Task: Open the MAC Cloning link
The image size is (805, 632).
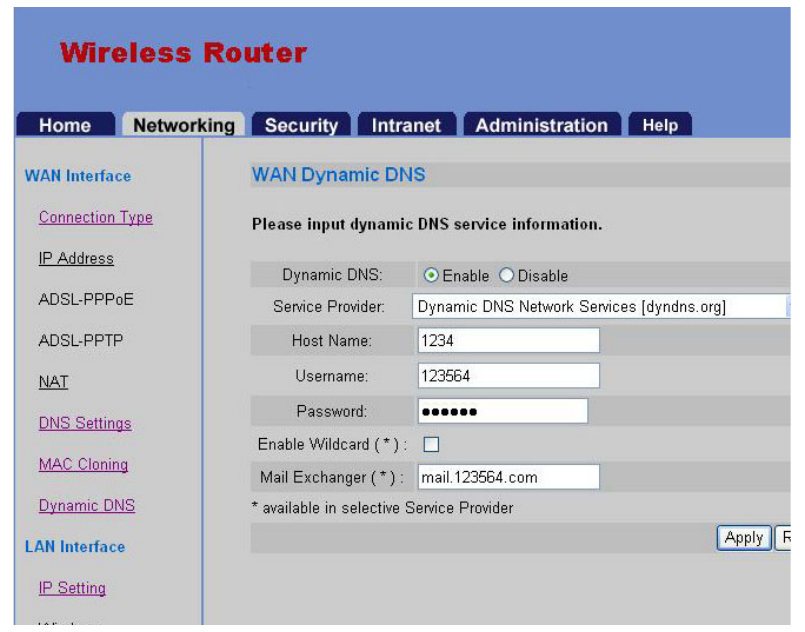Action: pyautogui.click(x=83, y=464)
